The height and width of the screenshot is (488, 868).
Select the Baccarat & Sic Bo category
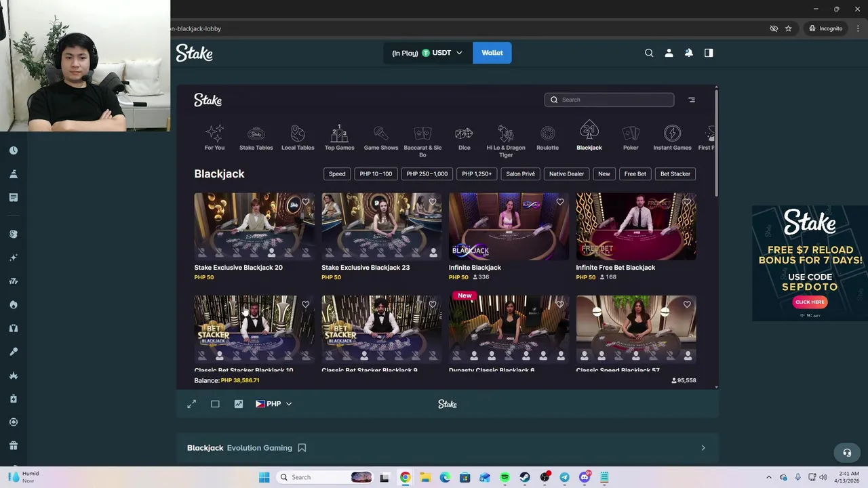(422, 141)
